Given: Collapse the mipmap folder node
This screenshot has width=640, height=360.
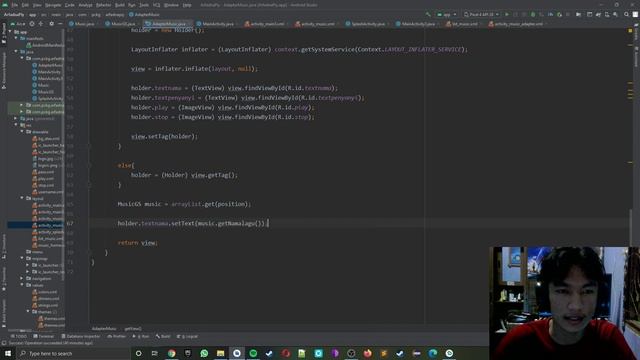Looking at the screenshot, I should pyautogui.click(x=22, y=258).
